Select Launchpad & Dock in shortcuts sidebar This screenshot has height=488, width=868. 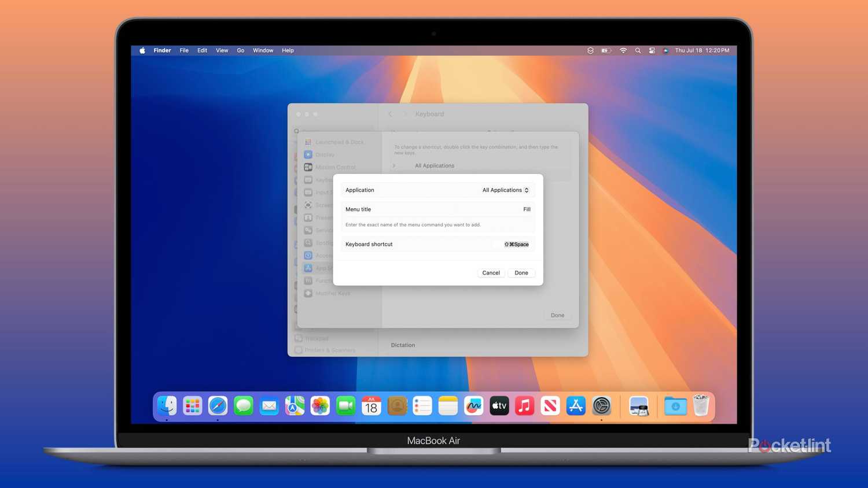tap(340, 142)
